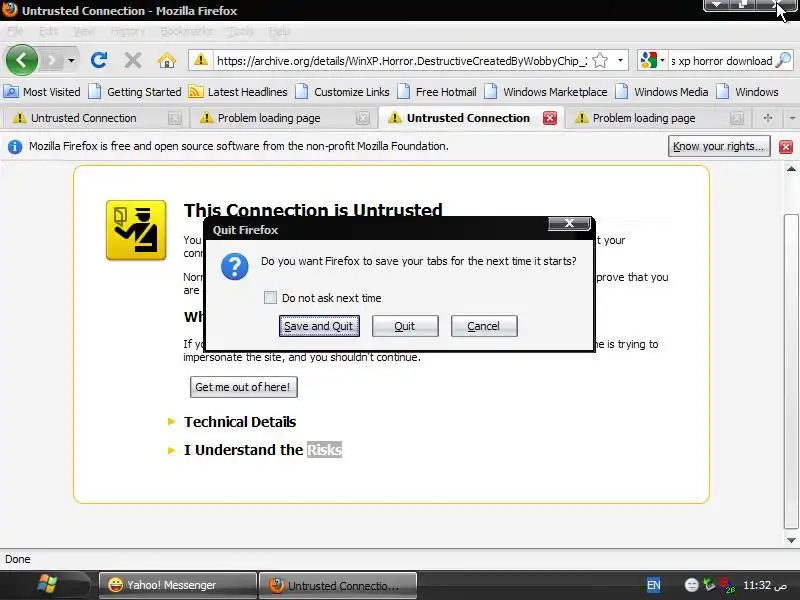800x600 pixels.
Task: Click the blue info icon in notification bar
Action: [15, 147]
